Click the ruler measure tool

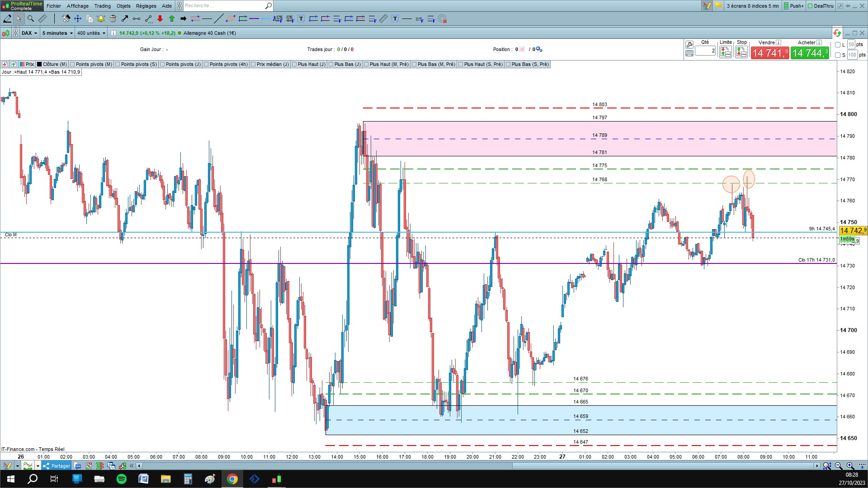pyautogui.click(x=42, y=19)
